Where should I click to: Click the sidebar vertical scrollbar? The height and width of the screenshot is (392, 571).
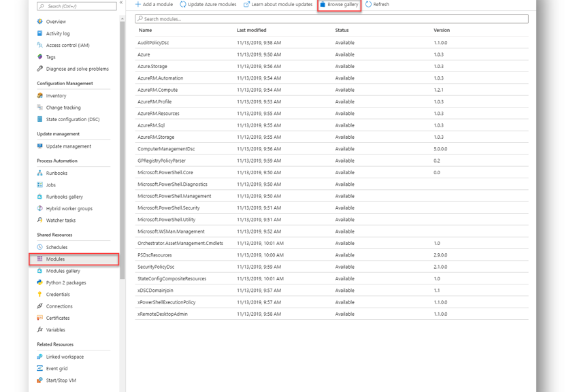122,149
